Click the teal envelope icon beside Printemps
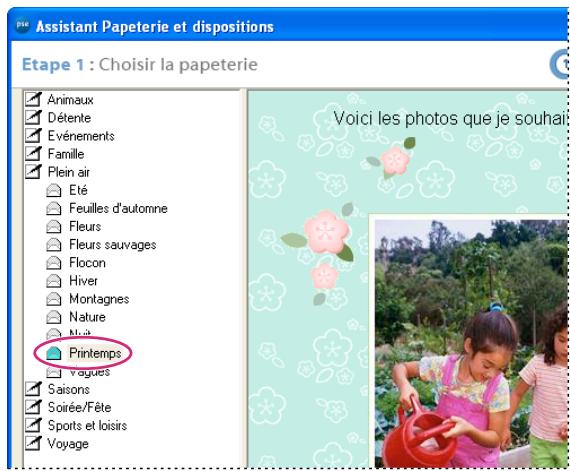 (x=54, y=353)
